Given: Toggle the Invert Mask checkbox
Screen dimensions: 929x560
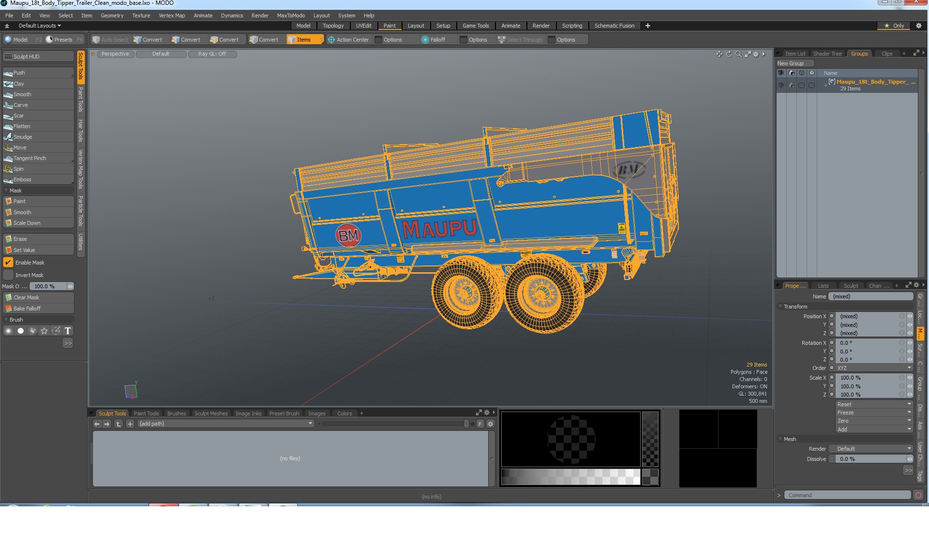Looking at the screenshot, I should [x=8, y=275].
